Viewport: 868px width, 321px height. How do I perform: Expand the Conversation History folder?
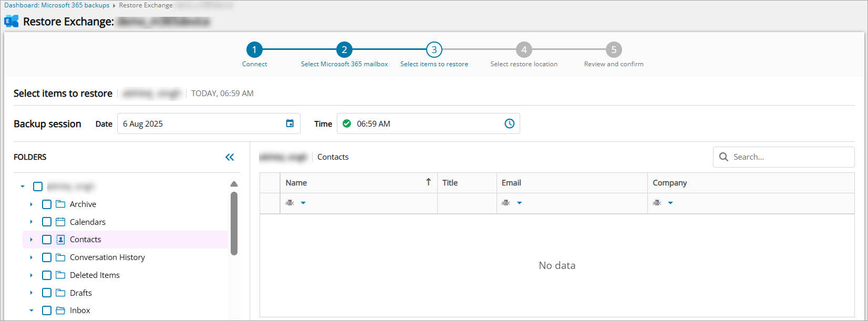(32, 257)
